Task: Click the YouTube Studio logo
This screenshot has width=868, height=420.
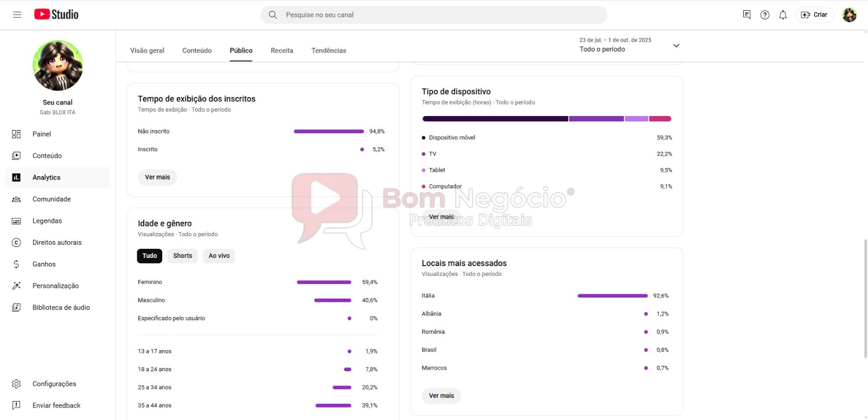Action: 56,15
